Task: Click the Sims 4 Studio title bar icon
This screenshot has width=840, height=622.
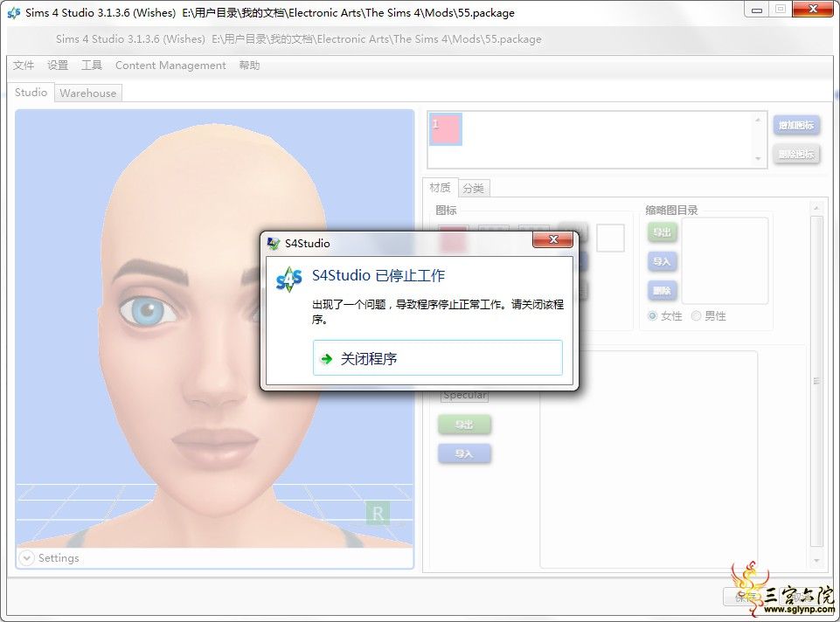Action: click(x=13, y=12)
